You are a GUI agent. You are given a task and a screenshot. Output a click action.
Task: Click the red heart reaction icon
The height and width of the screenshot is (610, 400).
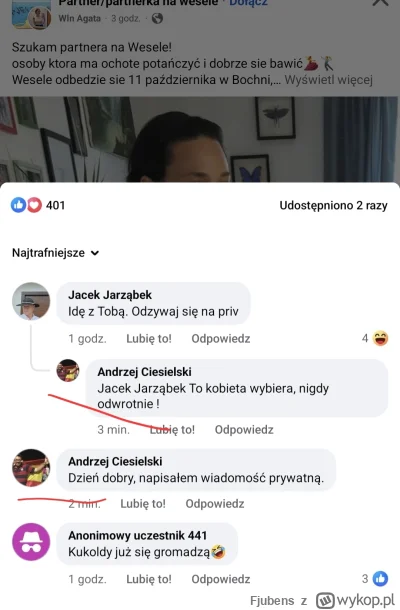pos(34,205)
